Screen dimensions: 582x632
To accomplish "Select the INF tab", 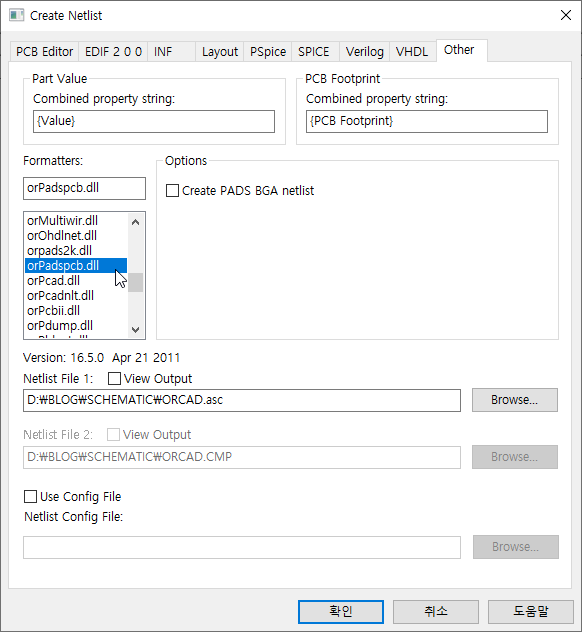I will pos(171,52).
